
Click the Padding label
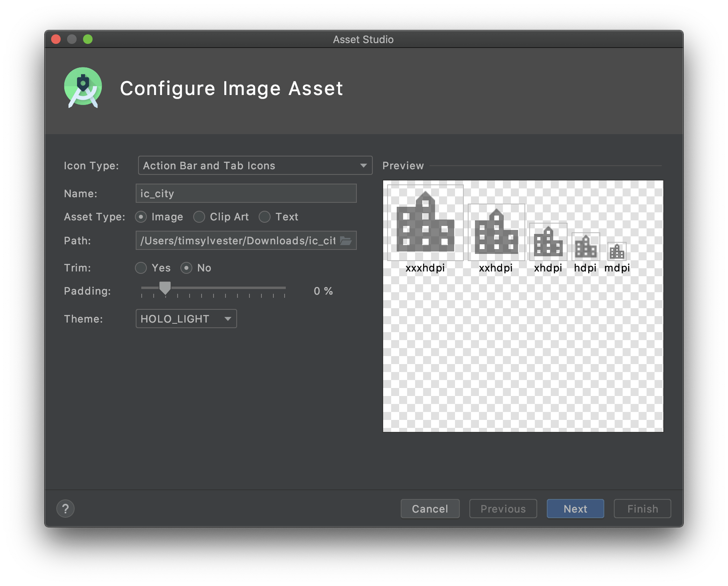pos(87,291)
